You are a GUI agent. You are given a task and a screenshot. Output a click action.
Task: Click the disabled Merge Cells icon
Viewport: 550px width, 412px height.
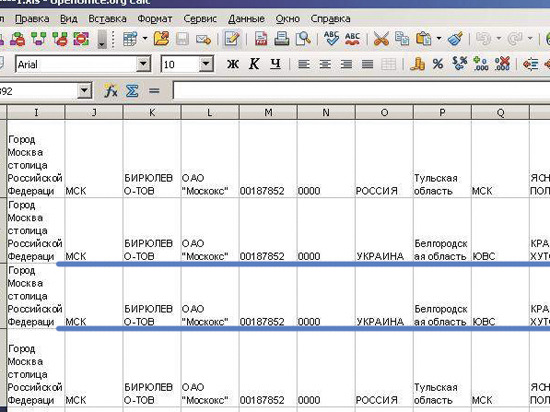(389, 64)
